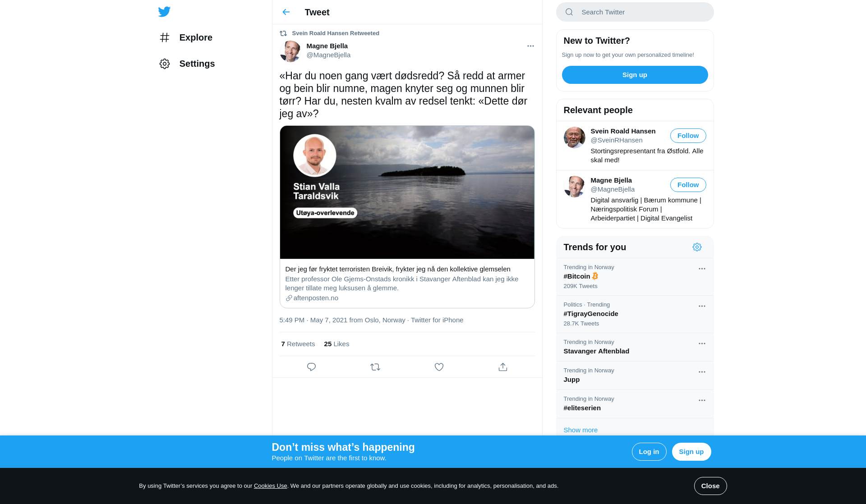Open Svein Roald Hansen's avatar in Relevant people
Screen dimensions: 866x504
click(575, 137)
